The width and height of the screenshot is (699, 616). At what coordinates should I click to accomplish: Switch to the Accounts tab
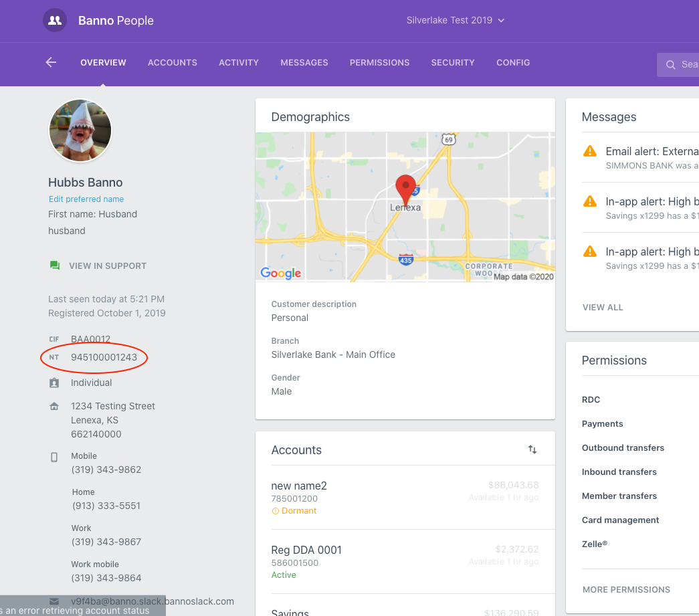[x=173, y=62]
